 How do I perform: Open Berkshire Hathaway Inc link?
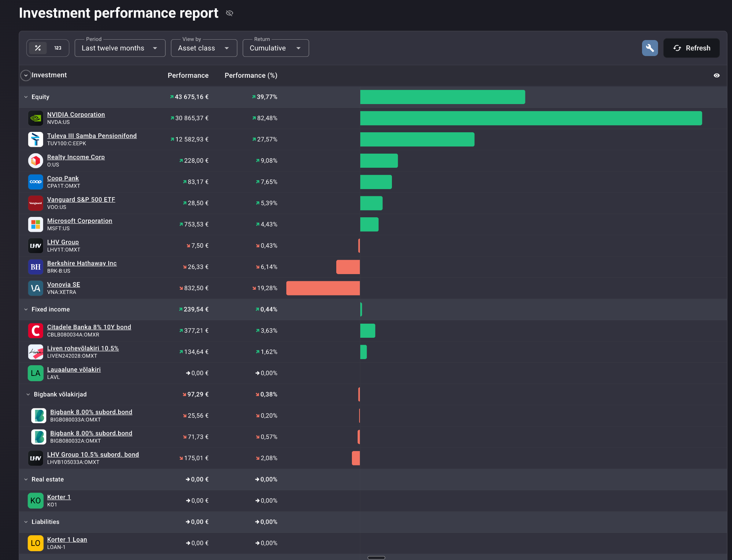(82, 263)
